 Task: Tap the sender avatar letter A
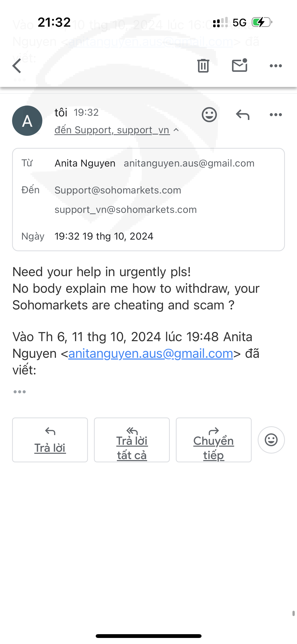coord(27,121)
